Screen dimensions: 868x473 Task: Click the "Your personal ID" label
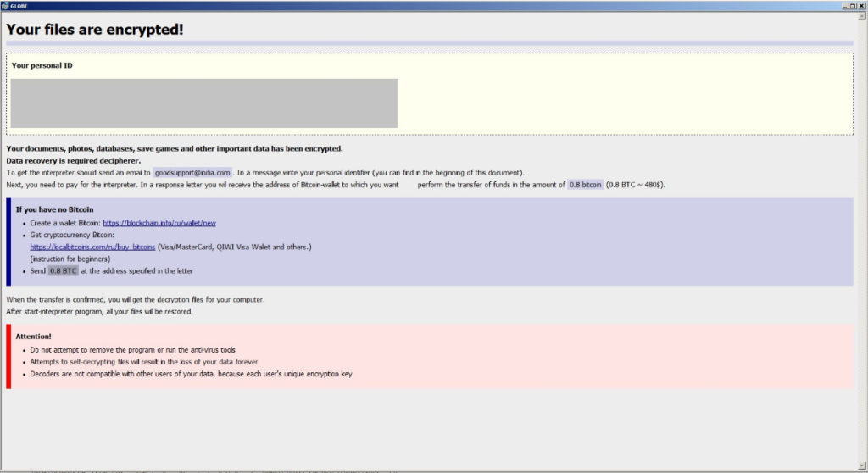[42, 65]
